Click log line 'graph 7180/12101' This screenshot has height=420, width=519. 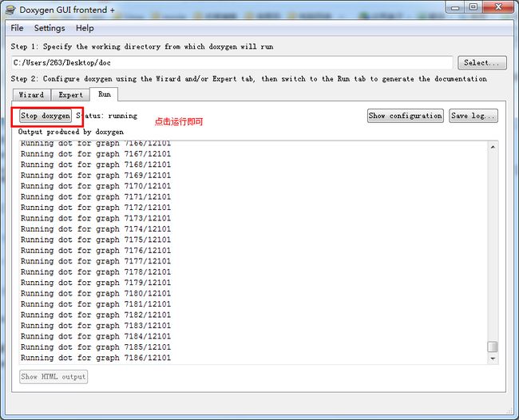point(96,294)
